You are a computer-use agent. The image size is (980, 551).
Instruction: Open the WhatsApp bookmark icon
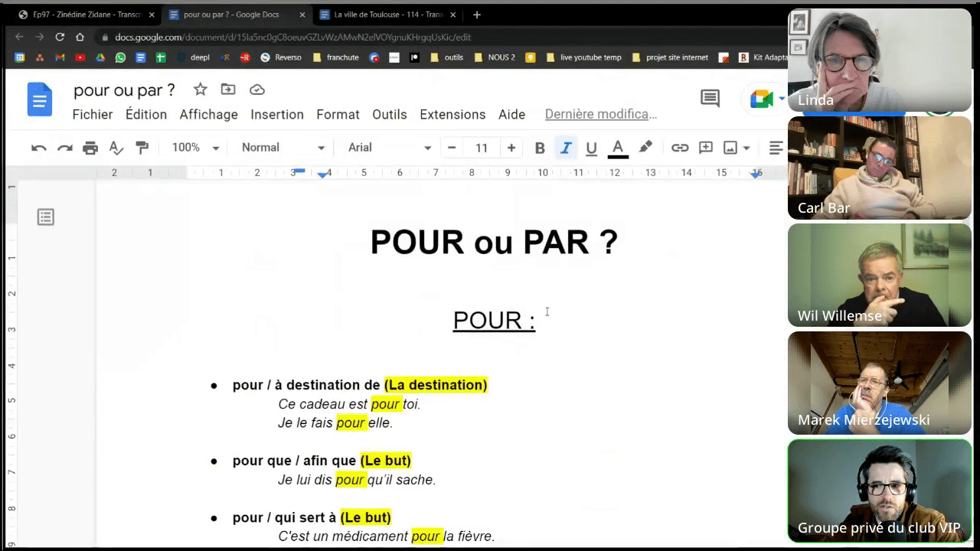pos(120,57)
